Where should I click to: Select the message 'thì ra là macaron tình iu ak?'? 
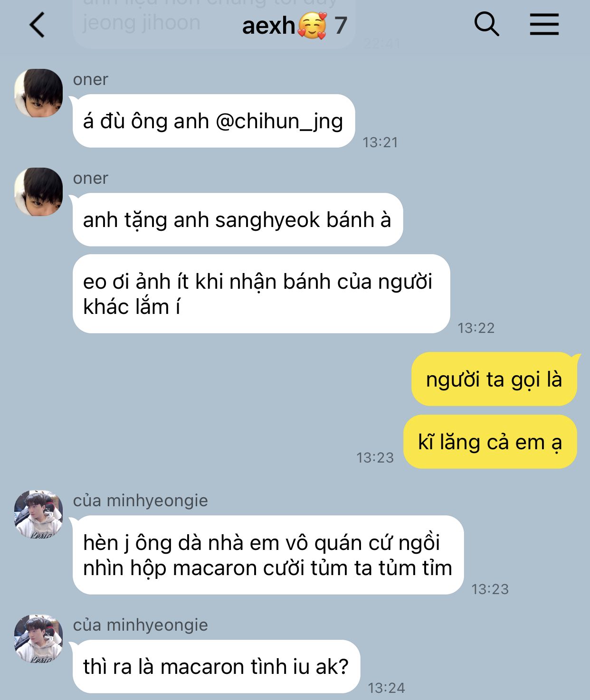216,667
